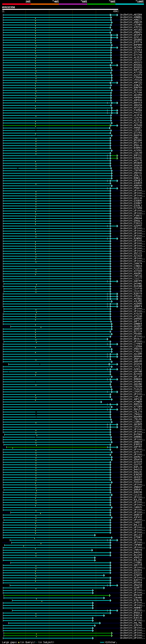Select hit label UniRef100_B4KDD1
Screen dimensions: 146x644
pyautogui.click(x=131, y=552)
